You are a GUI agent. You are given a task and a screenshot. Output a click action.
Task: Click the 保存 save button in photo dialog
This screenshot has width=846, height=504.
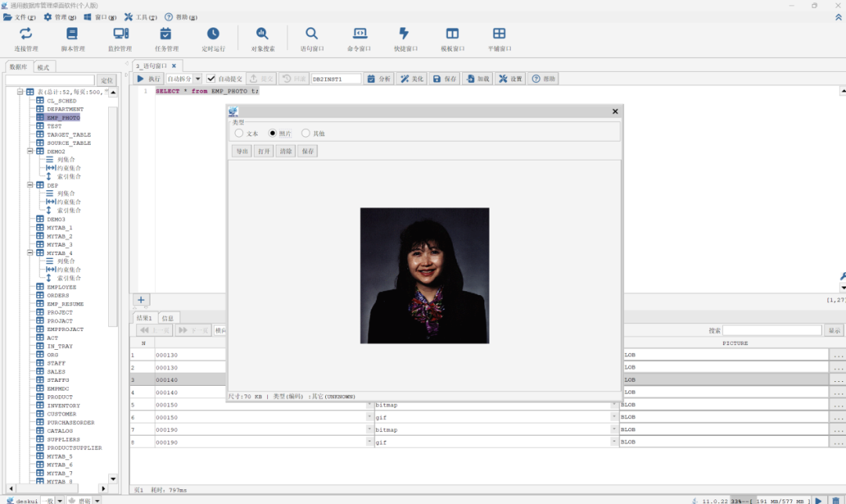(308, 152)
